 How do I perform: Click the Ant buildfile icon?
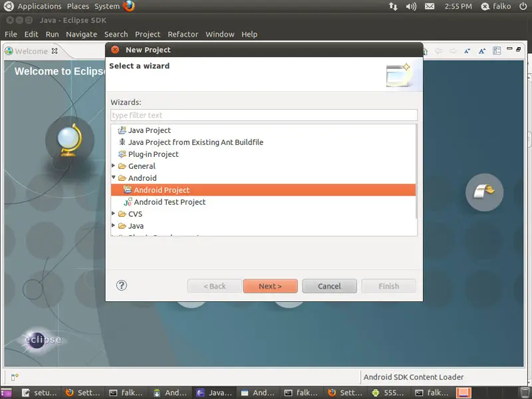click(122, 142)
